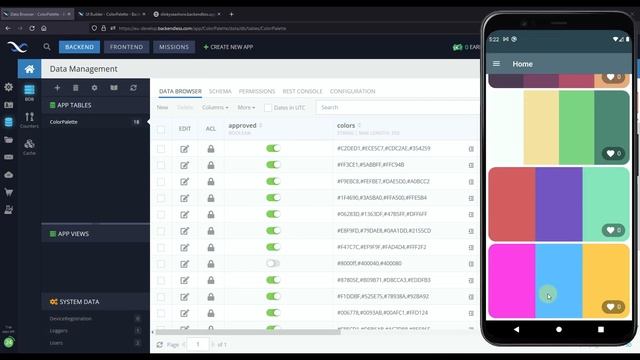The height and width of the screenshot is (360, 640).
Task: Click the MISSIONS button
Action: coord(174,47)
